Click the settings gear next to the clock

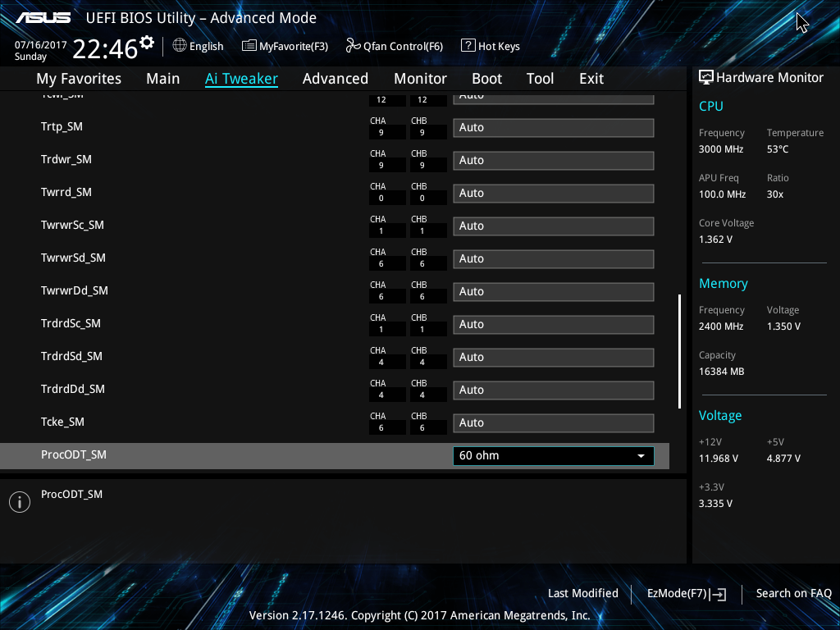(147, 43)
